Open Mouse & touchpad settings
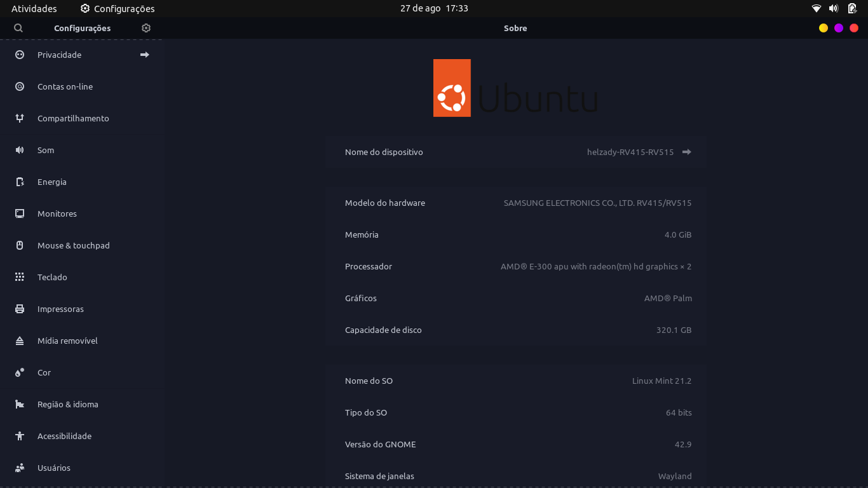 tap(82, 245)
